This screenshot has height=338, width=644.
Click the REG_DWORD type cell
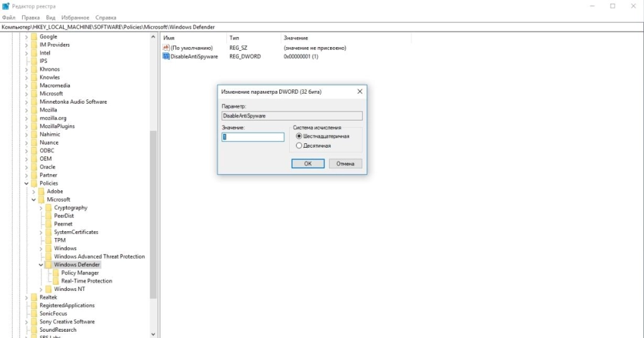click(245, 57)
